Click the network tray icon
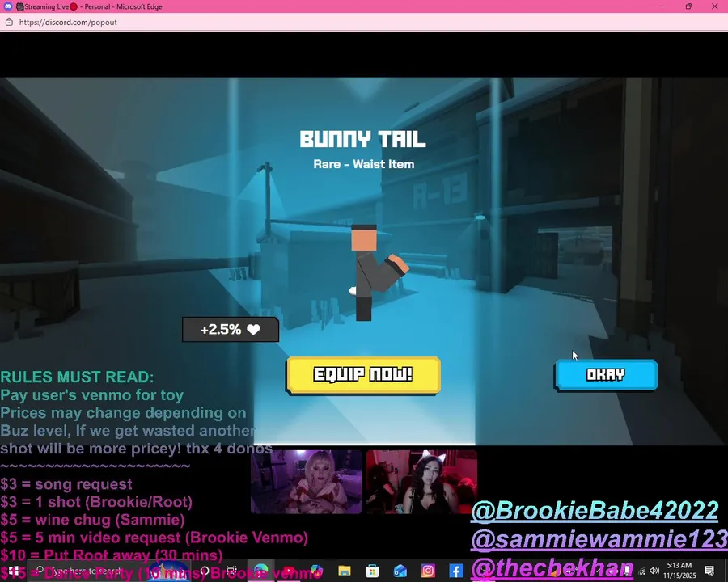 pyautogui.click(x=642, y=571)
